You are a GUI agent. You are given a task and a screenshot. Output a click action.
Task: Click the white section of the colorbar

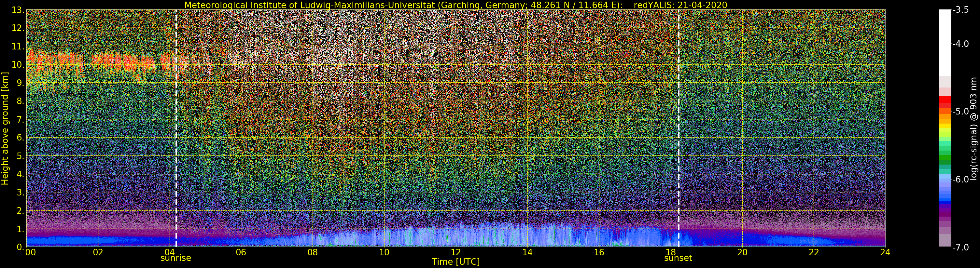point(945,43)
